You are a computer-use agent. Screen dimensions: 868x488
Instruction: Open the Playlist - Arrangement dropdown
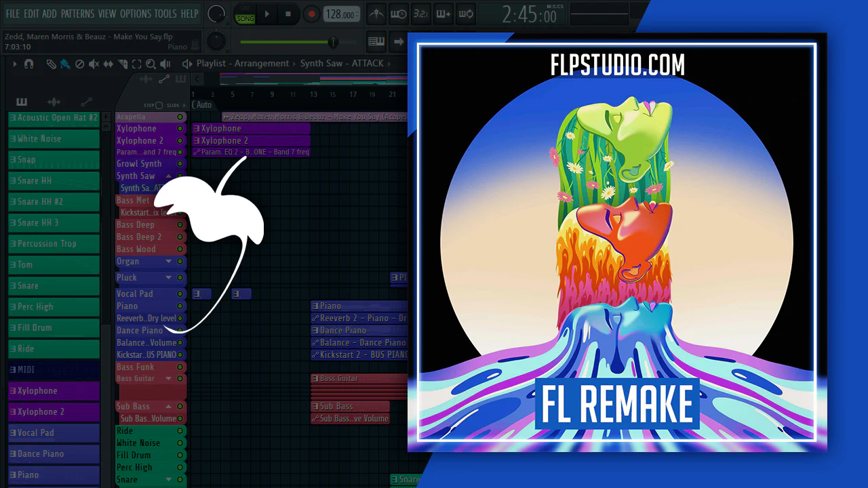(243, 64)
